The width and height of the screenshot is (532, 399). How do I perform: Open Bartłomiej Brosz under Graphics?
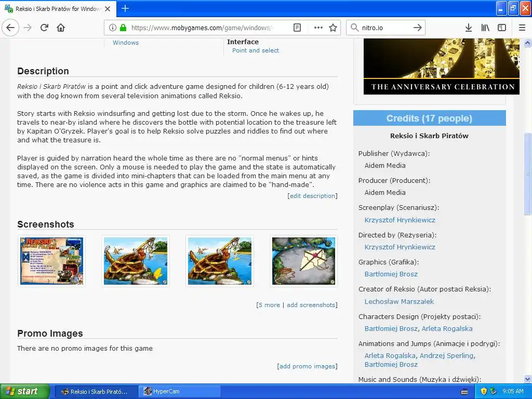tap(391, 274)
